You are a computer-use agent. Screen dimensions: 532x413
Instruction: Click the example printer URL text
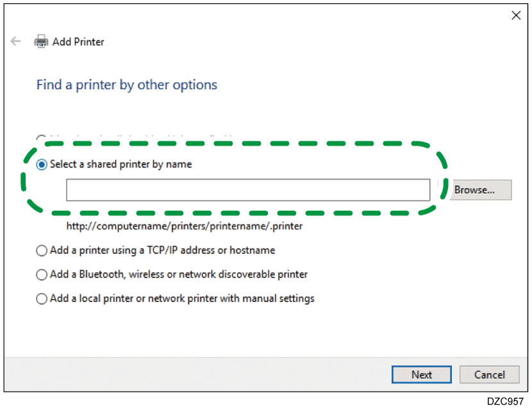[x=185, y=226]
